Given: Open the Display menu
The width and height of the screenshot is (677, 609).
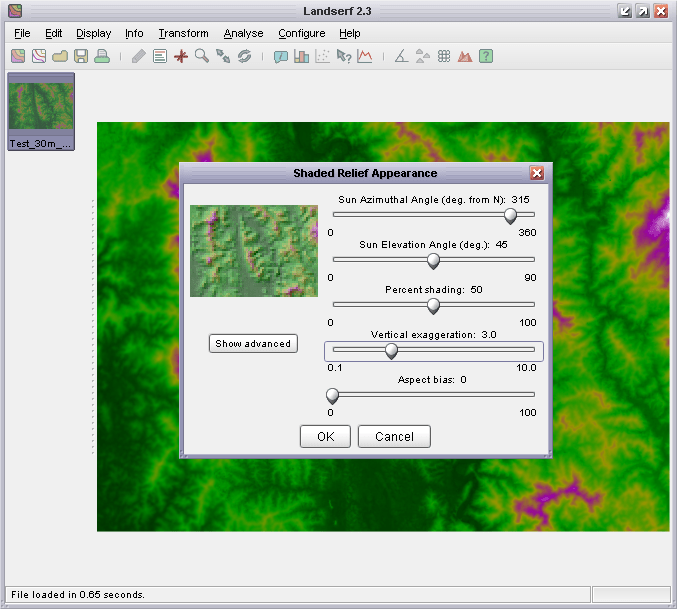Looking at the screenshot, I should 93,33.
